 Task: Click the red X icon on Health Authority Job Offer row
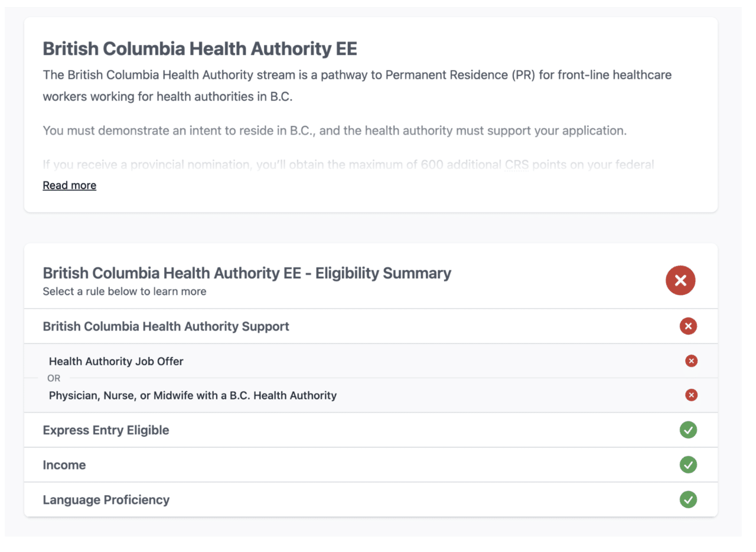[691, 361]
